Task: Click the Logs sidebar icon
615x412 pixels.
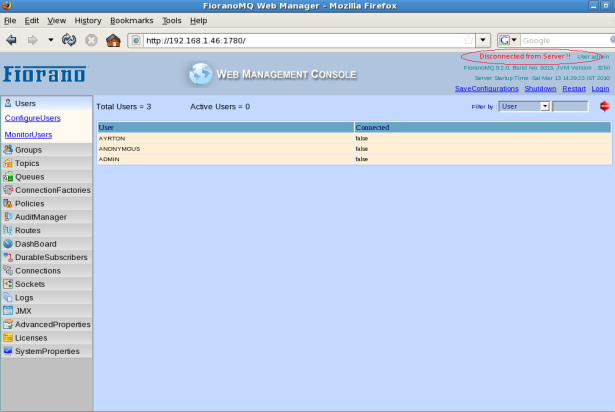Action: coord(8,297)
